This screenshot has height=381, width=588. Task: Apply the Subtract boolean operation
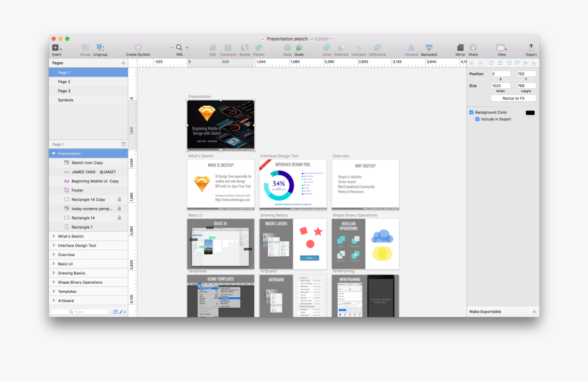[x=341, y=48]
